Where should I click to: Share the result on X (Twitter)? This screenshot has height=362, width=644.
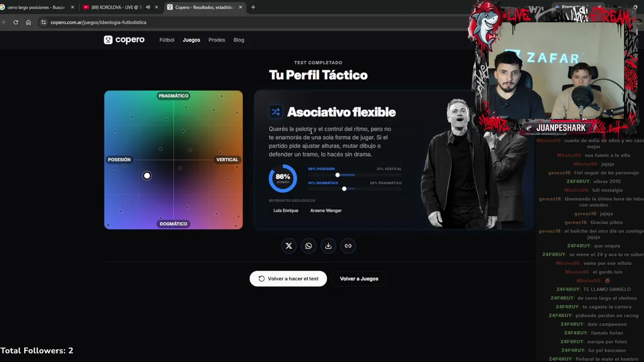point(289,246)
